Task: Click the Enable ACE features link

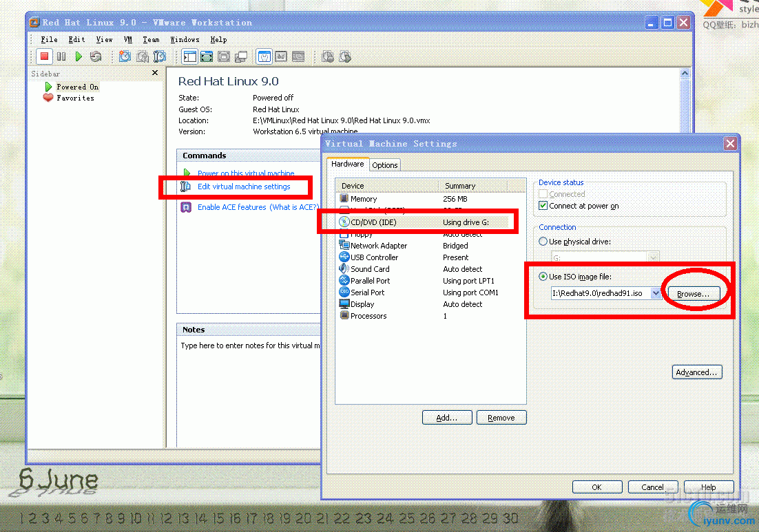Action: [232, 207]
